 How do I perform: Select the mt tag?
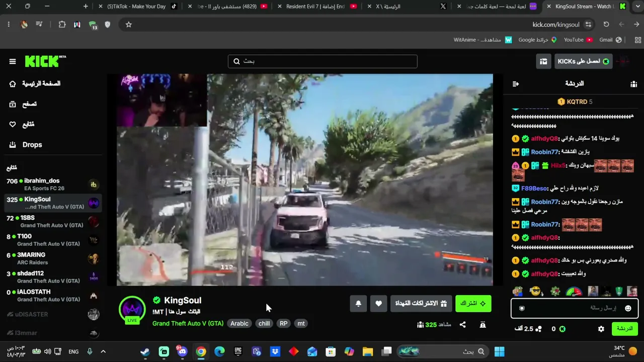[301, 323]
